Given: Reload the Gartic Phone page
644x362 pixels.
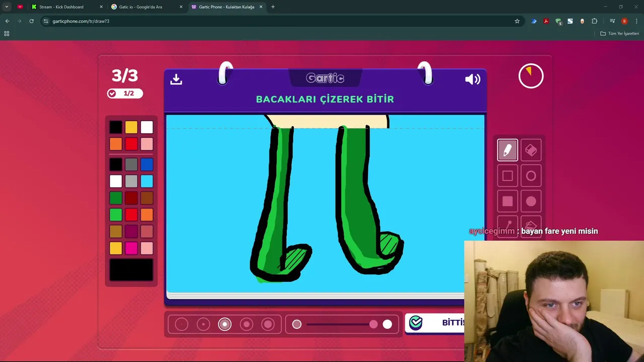Looking at the screenshot, I should [31, 21].
